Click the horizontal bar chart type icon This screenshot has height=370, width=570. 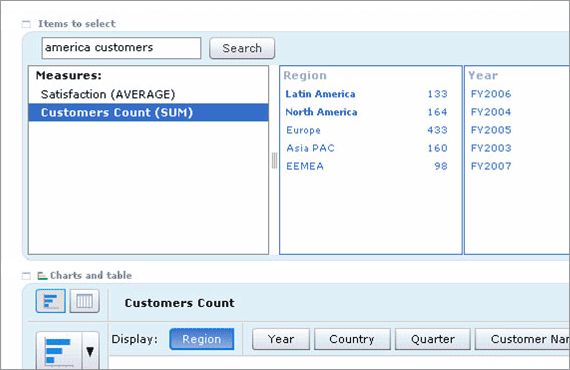[58, 351]
